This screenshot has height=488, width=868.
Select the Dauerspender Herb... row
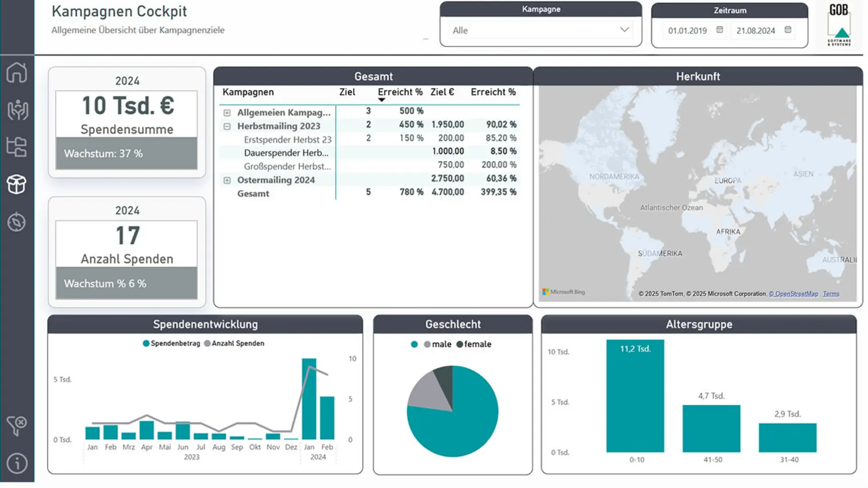(369, 153)
